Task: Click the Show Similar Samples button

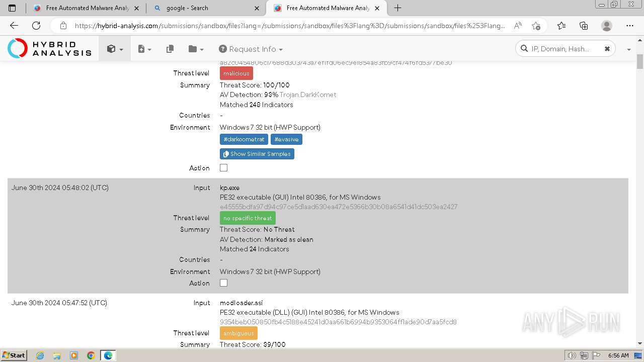Action: (x=257, y=154)
